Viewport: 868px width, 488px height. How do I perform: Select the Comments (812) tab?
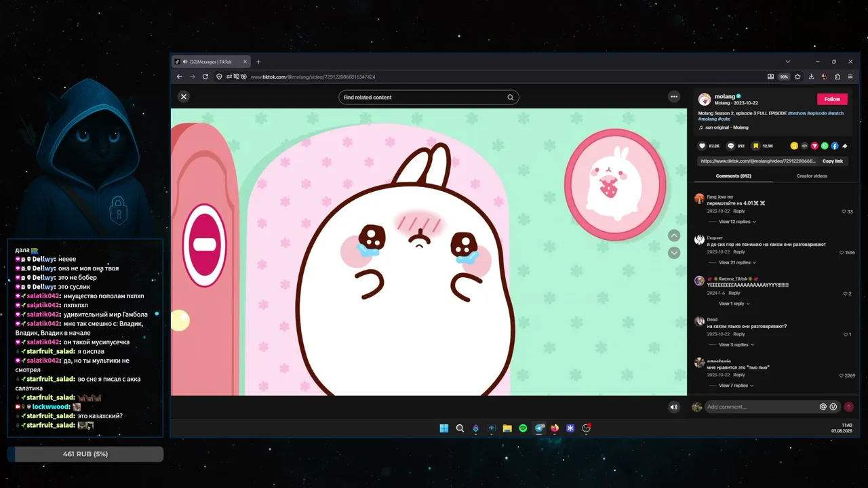(x=733, y=176)
